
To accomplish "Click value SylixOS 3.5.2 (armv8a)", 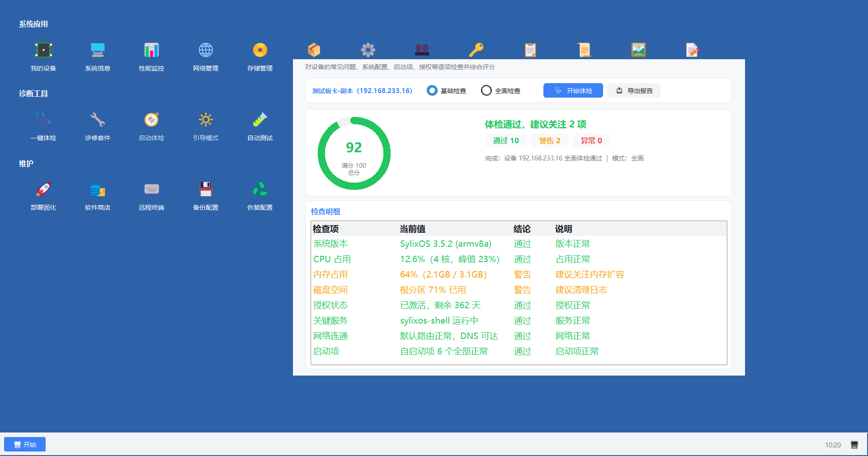I will point(445,244).
